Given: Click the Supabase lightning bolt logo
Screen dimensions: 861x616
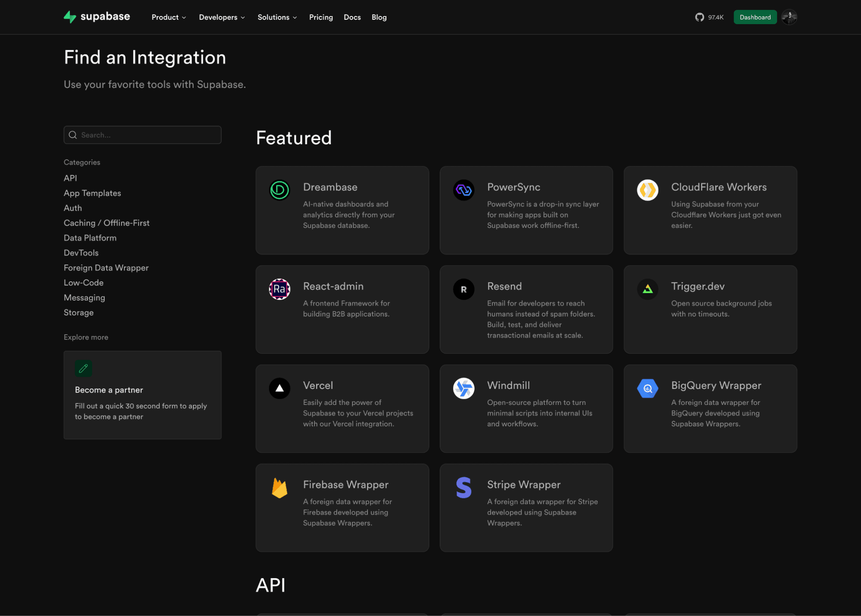Looking at the screenshot, I should click(70, 17).
